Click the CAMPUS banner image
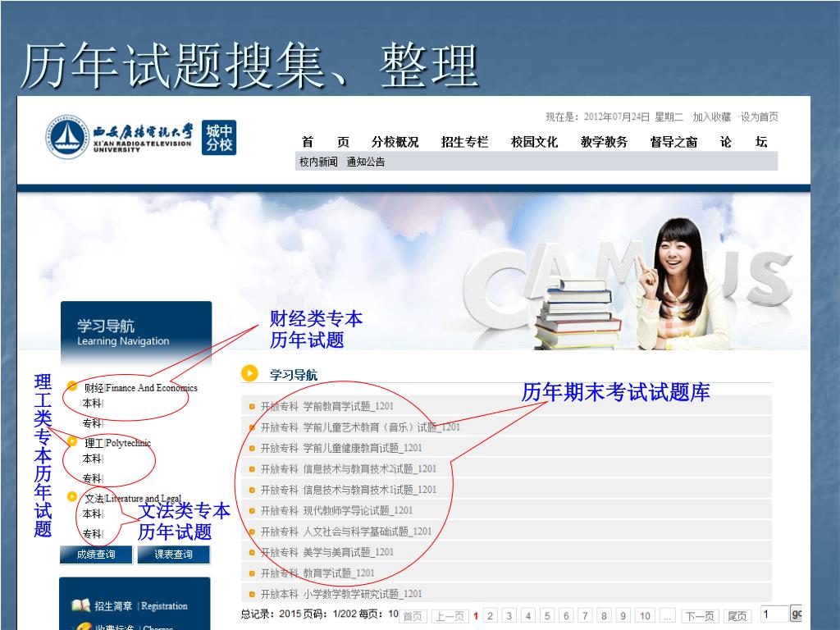840x630 pixels. pyautogui.click(x=413, y=271)
